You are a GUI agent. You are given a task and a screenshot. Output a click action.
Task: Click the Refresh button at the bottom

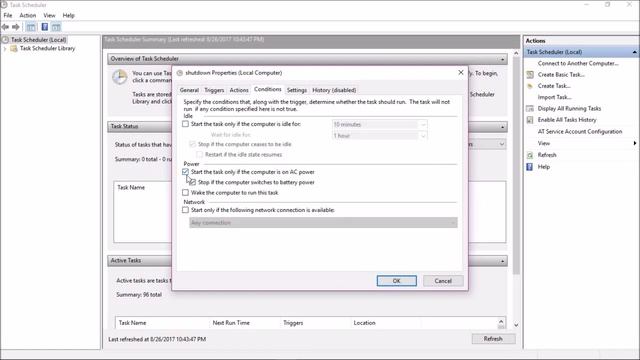(493, 339)
